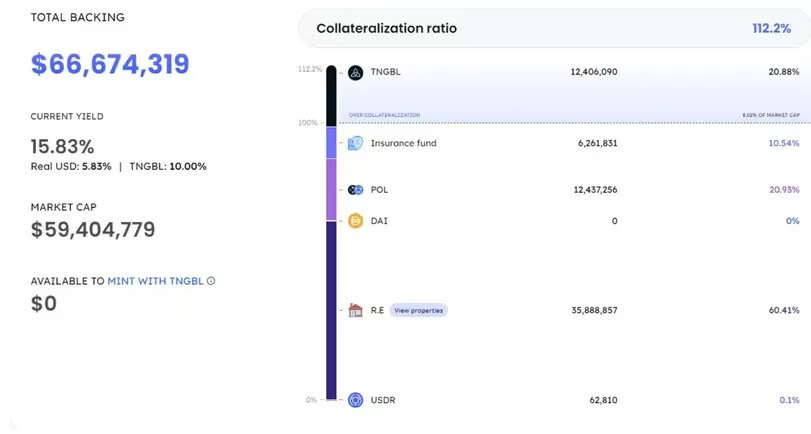Click the 112.2% ratio value in header
Image resolution: width=811 pixels, height=434 pixels.
(x=771, y=28)
